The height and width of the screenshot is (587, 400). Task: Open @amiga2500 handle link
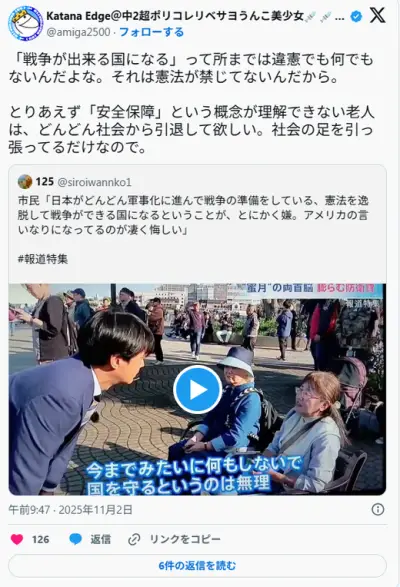click(x=78, y=32)
